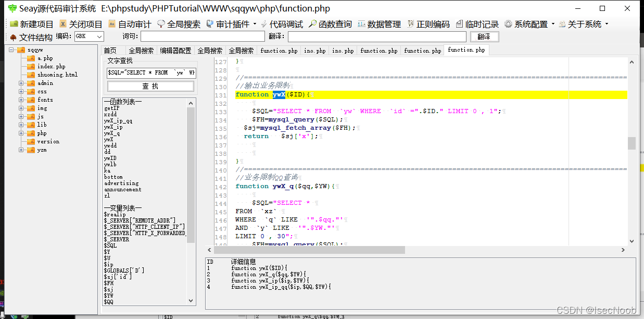Click the 查 找 button
The height and width of the screenshot is (319, 644).
[x=150, y=86]
